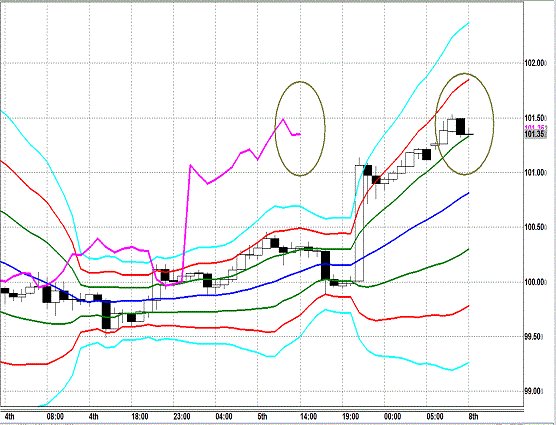
Task: Select the 8th date label on time axis
Action: click(x=473, y=416)
